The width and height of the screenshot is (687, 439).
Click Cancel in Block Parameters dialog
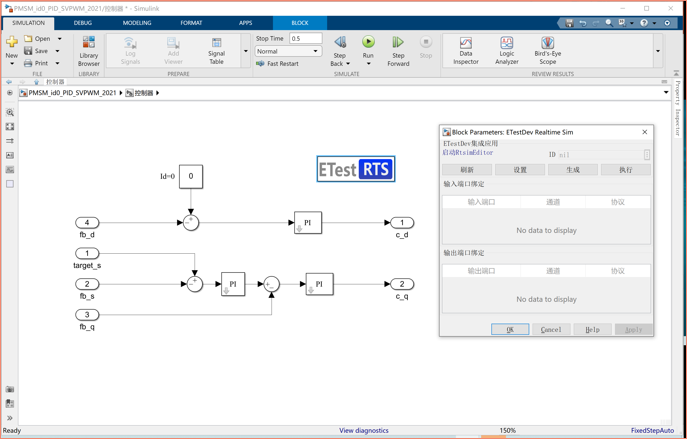(x=551, y=329)
